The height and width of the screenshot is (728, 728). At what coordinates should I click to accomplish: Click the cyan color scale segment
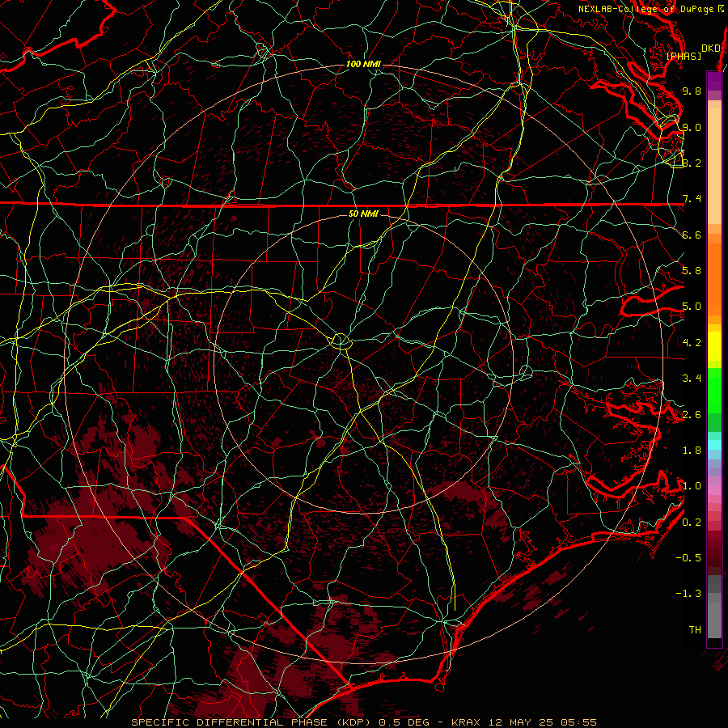pyautogui.click(x=714, y=444)
